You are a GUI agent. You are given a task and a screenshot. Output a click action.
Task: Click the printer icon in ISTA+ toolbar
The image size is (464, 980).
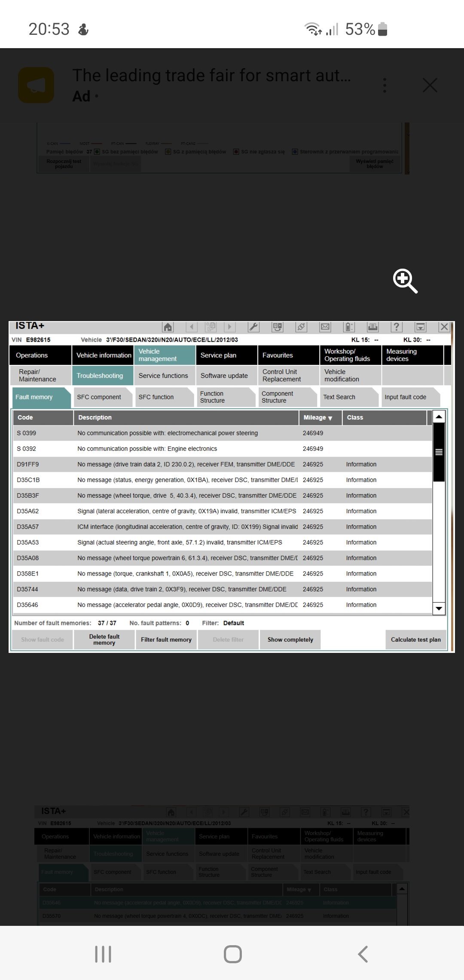click(x=372, y=327)
